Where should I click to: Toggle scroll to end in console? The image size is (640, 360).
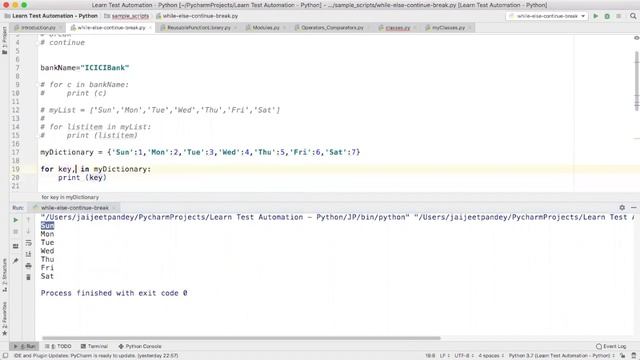(x=28, y=254)
